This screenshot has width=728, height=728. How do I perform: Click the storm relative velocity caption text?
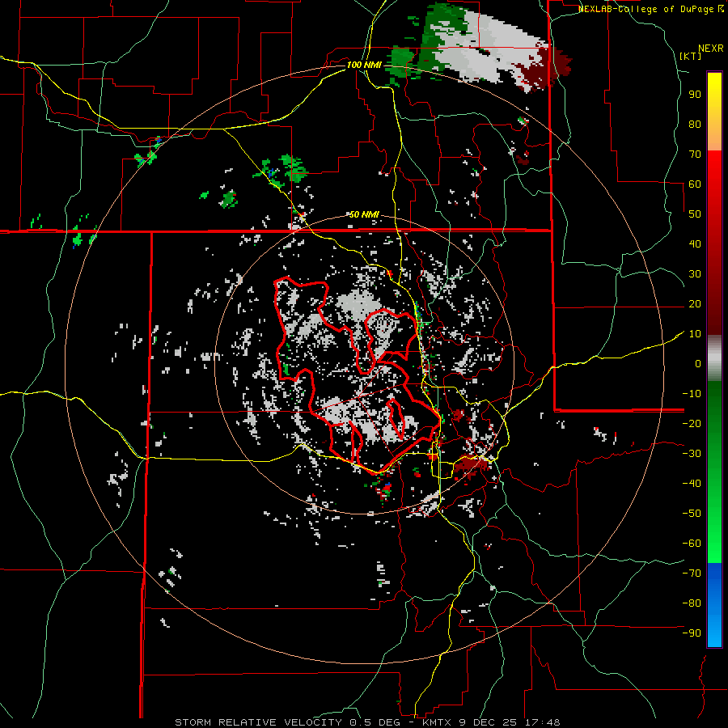(x=367, y=722)
